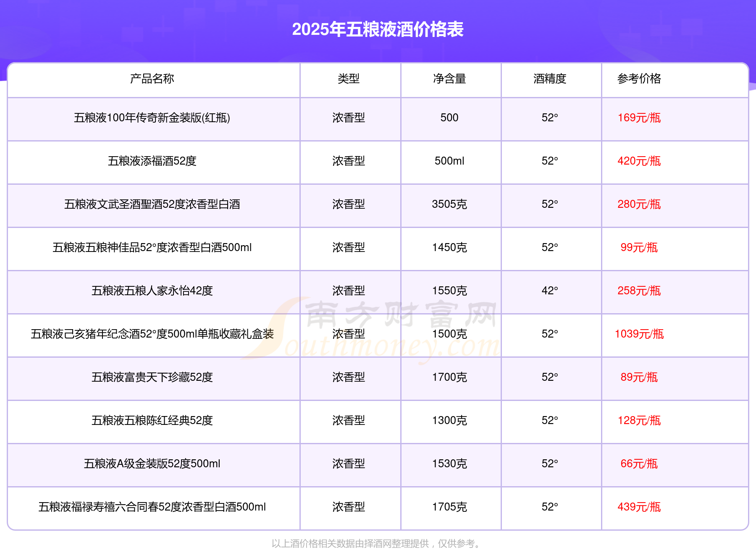Select the net content value 1300克
Viewport: 756px width, 550px height.
coord(449,420)
